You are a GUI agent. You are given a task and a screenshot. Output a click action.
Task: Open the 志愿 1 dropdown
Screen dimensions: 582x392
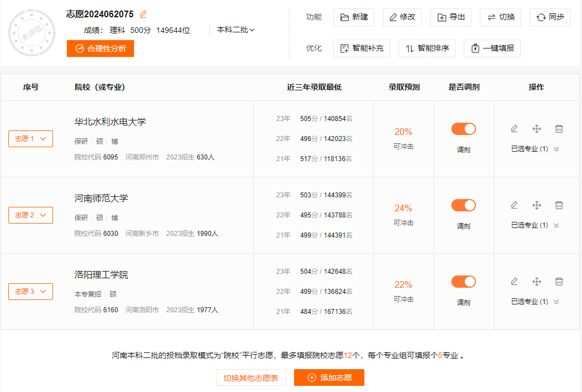[31, 139]
